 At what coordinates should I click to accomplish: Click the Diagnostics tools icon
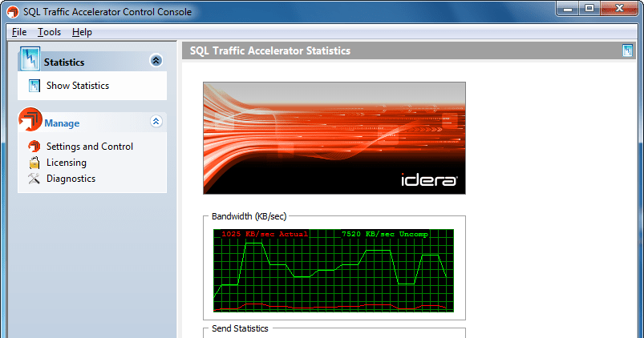coord(34,179)
